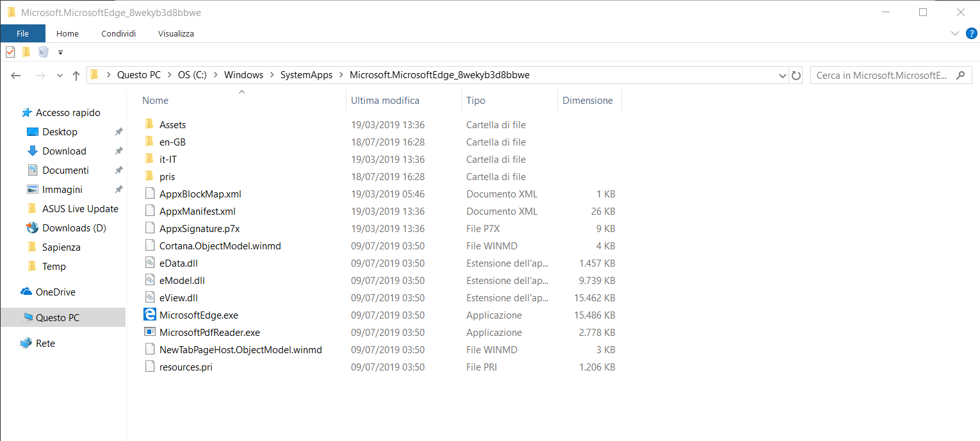Go back with the left arrow

point(17,76)
